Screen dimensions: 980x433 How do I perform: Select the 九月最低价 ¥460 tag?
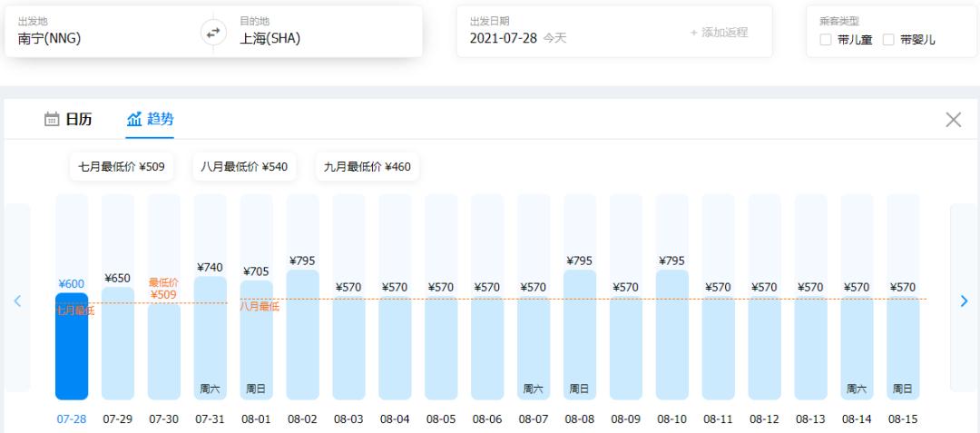tap(367, 167)
